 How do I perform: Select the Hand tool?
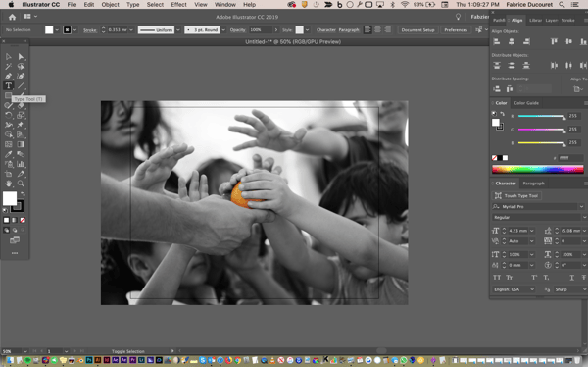[x=8, y=183]
